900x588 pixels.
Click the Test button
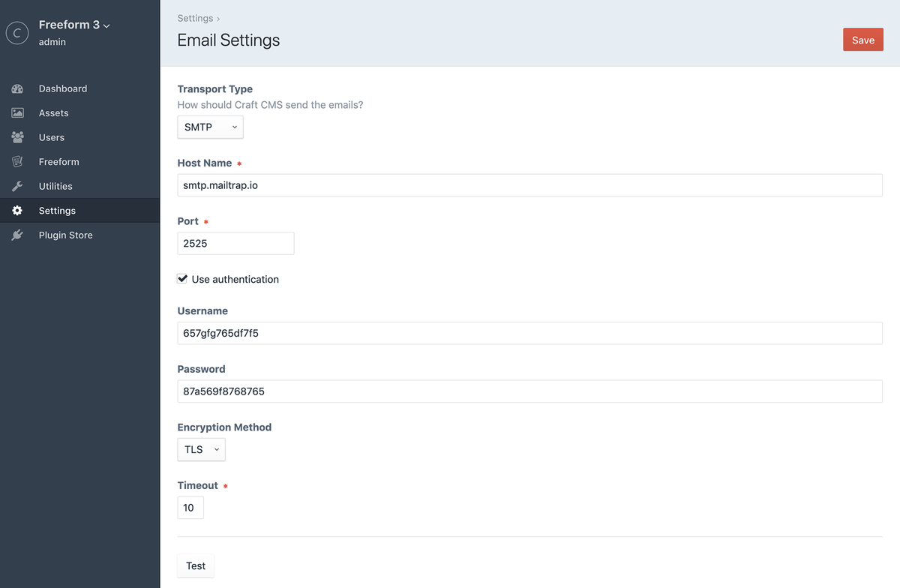(196, 565)
